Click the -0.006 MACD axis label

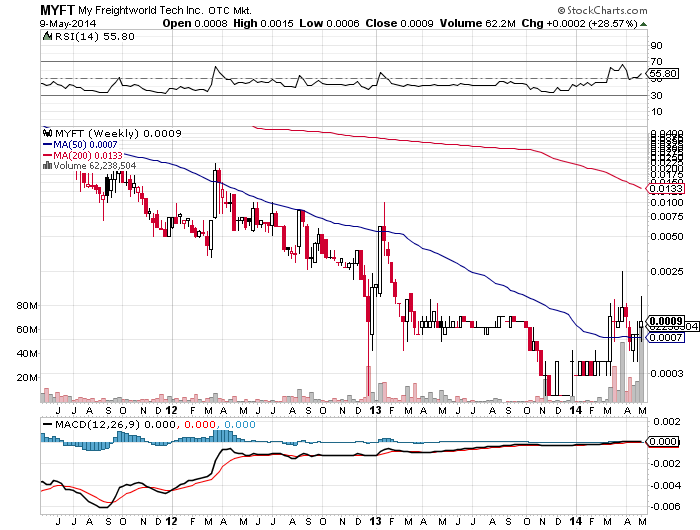click(665, 506)
